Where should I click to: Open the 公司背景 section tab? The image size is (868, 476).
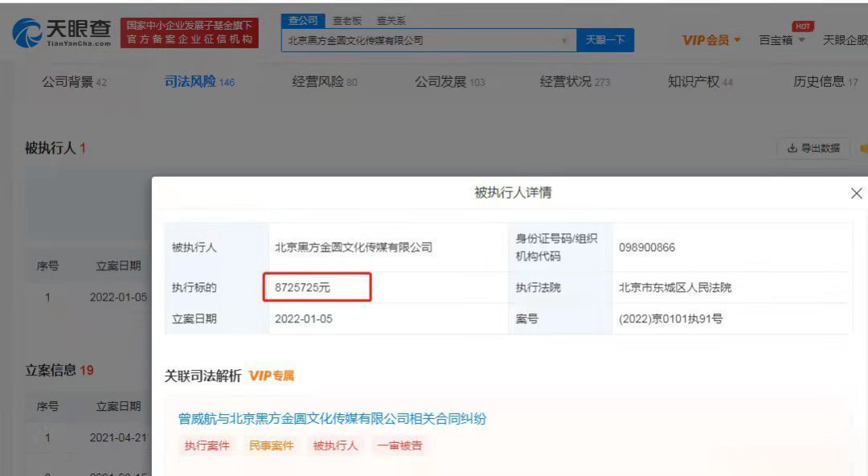74,82
